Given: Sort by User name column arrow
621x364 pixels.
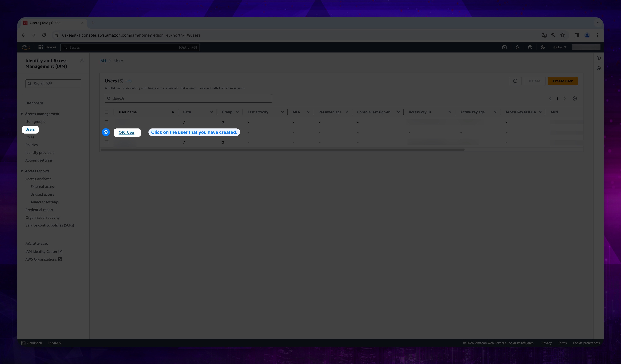Looking at the screenshot, I should coord(173,112).
